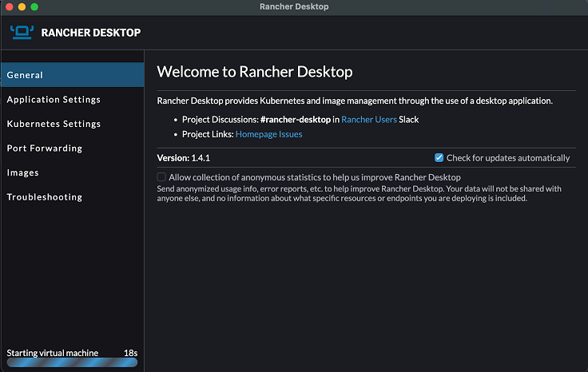Image resolution: width=588 pixels, height=372 pixels.
Task: Click the Rancher Desktop logo icon
Action: click(x=22, y=33)
